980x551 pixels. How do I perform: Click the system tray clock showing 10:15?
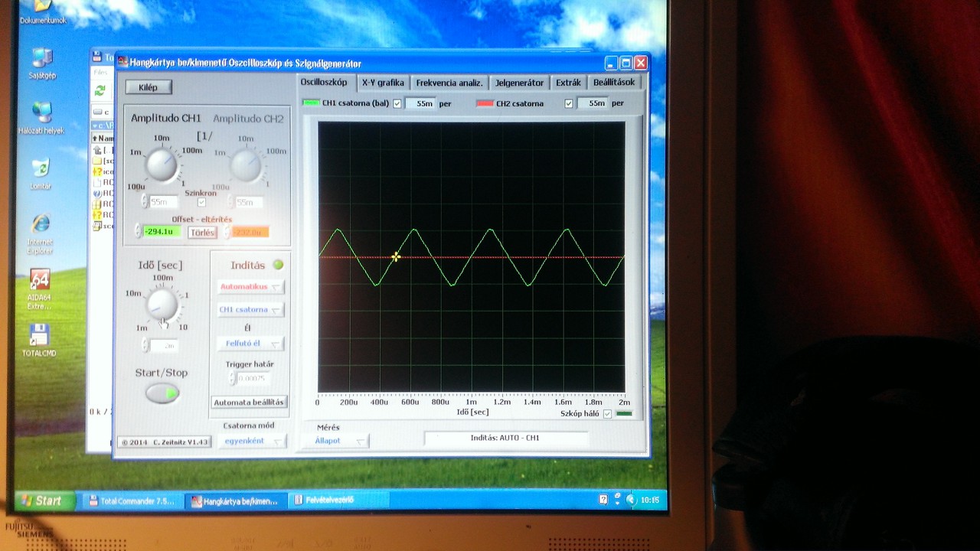click(649, 500)
